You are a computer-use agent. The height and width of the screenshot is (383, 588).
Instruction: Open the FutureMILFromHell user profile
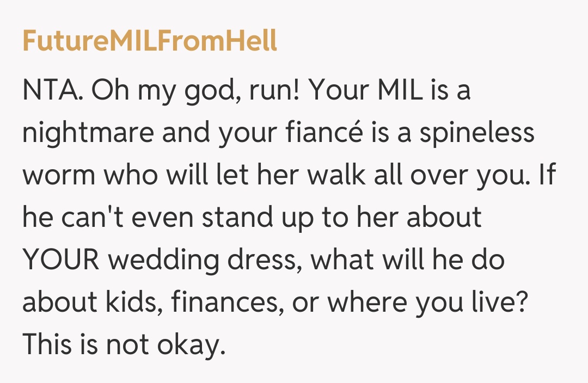(150, 41)
